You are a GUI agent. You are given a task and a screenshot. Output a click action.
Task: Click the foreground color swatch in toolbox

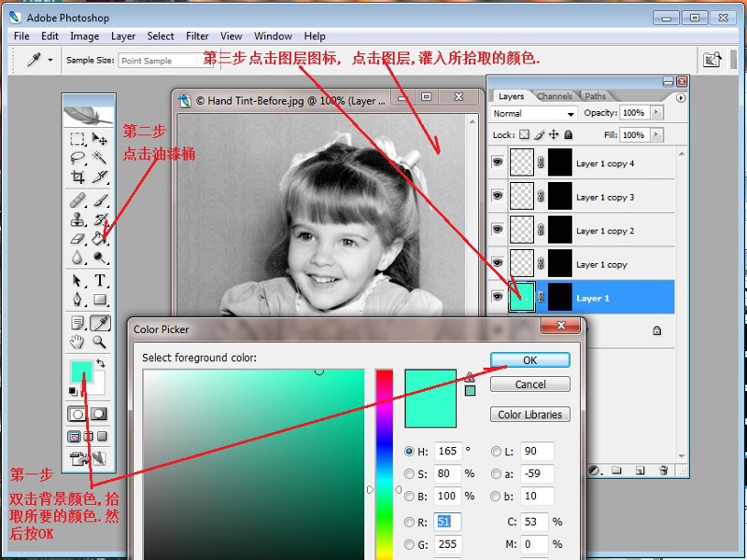pos(81,371)
